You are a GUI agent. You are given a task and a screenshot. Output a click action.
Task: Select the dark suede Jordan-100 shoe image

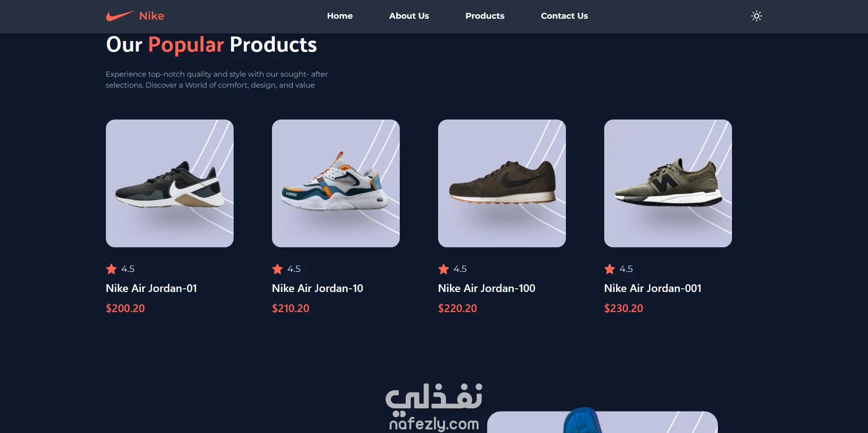(502, 183)
